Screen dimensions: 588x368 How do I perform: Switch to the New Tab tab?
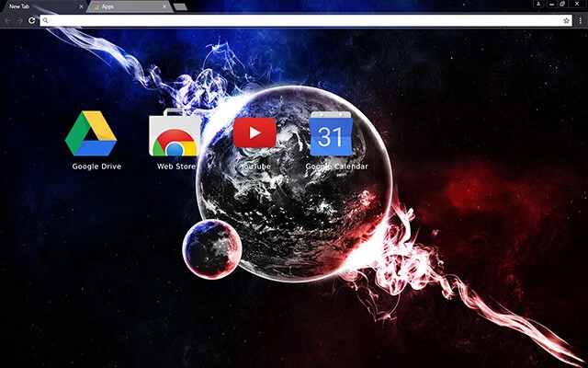(44, 6)
